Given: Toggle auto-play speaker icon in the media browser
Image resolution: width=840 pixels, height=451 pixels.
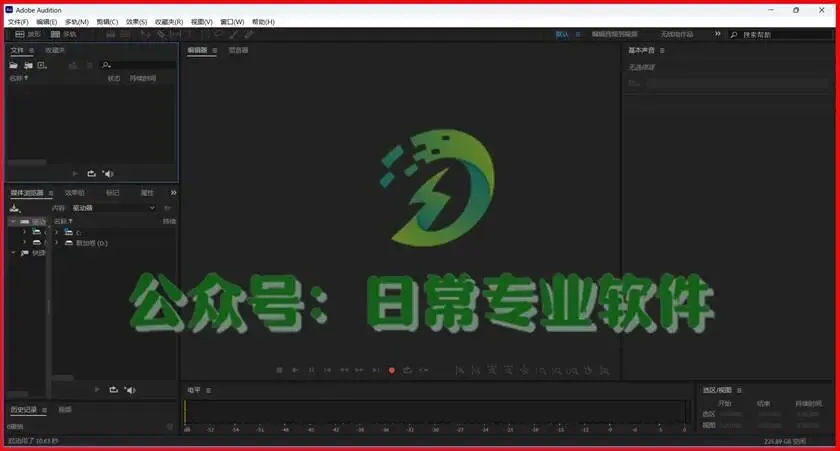Looking at the screenshot, I should click(x=130, y=390).
